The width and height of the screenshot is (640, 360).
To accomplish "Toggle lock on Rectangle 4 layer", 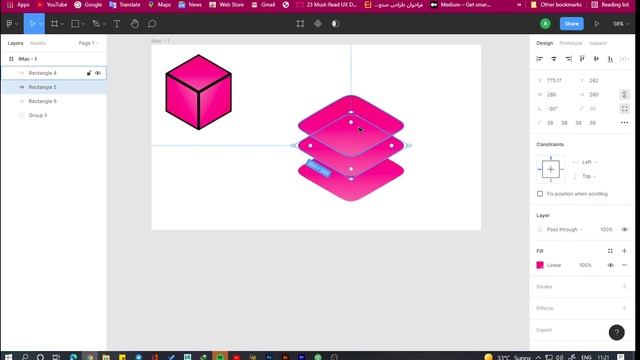I will click(89, 73).
